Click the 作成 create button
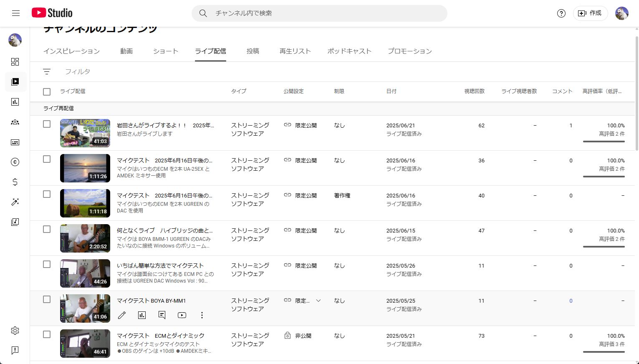 590,13
